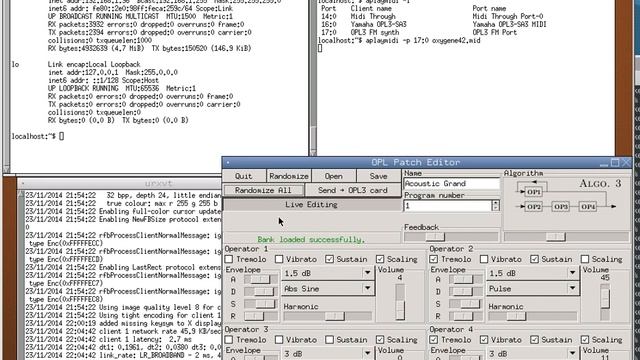Click the OPL3 FM synth port row
Viewport: 640px width, 360px height.
click(x=419, y=32)
